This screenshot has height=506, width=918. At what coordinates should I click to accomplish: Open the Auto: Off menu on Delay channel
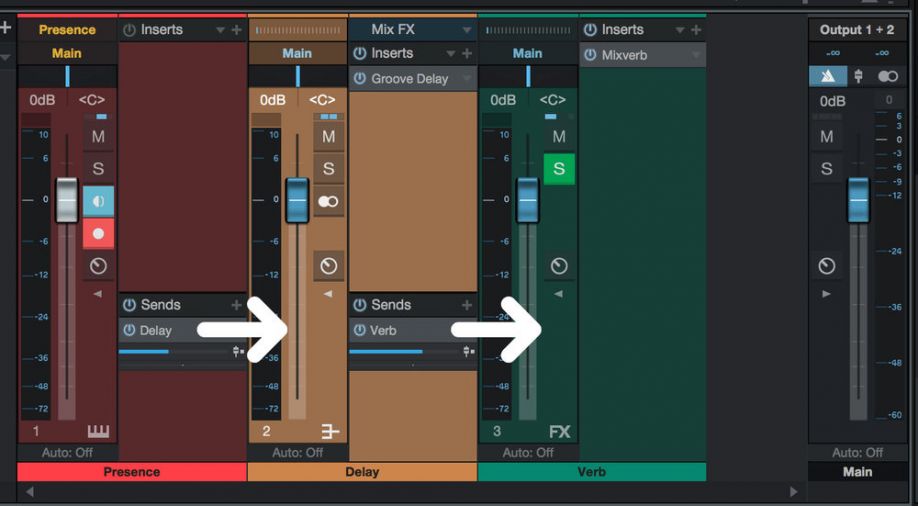coord(297,453)
